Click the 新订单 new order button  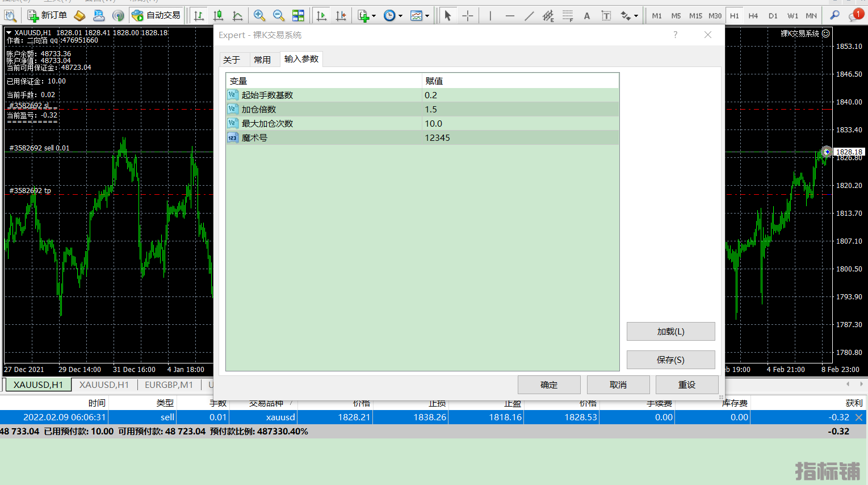coord(47,16)
